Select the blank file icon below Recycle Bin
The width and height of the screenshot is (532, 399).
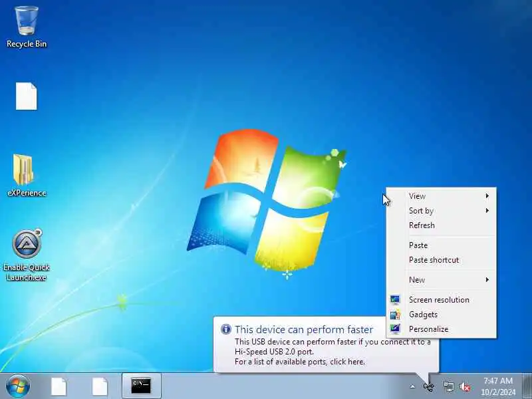click(x=27, y=96)
